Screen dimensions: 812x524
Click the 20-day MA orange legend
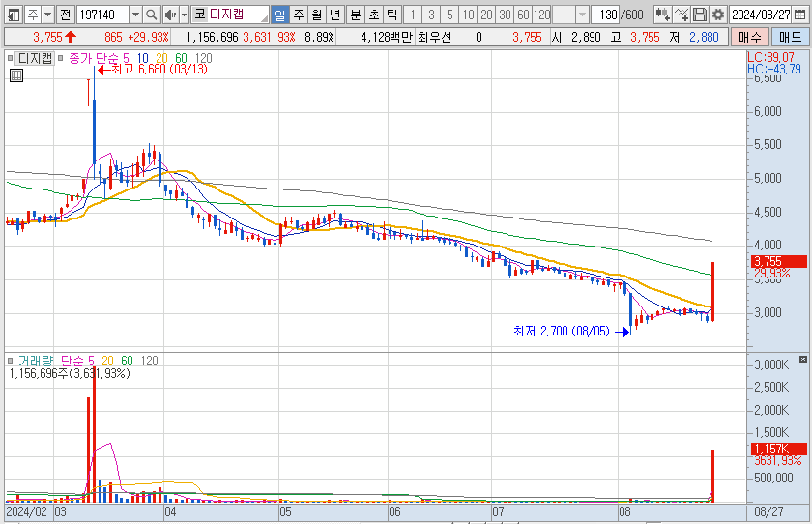click(x=161, y=58)
